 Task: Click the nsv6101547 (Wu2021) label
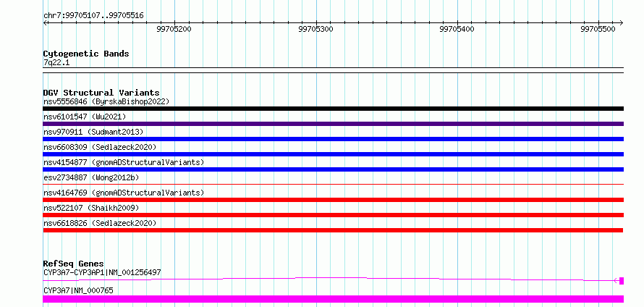[x=85, y=117]
